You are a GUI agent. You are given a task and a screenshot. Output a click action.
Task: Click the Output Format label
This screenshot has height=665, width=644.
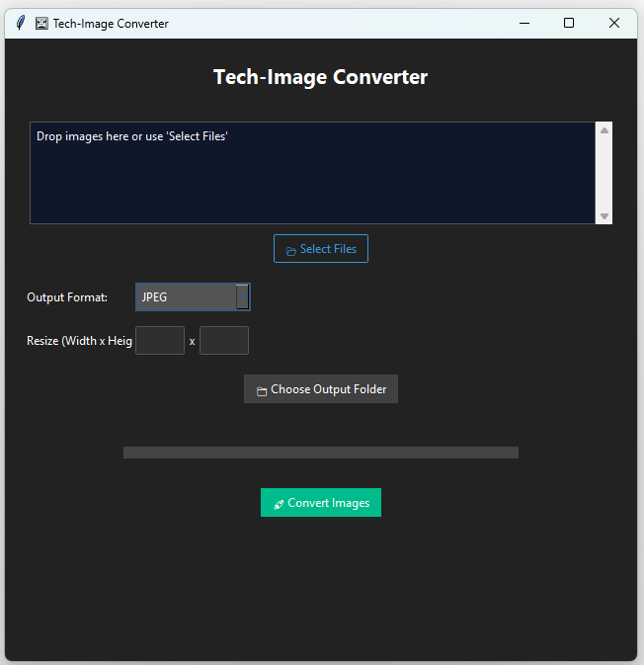coord(67,297)
